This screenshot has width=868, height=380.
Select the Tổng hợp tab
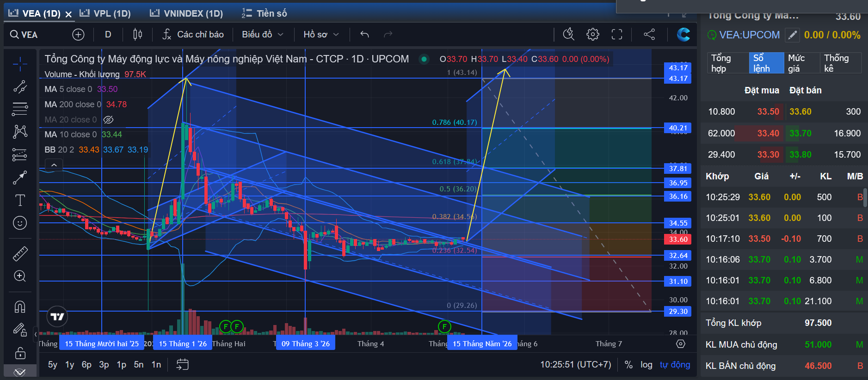[728, 63]
